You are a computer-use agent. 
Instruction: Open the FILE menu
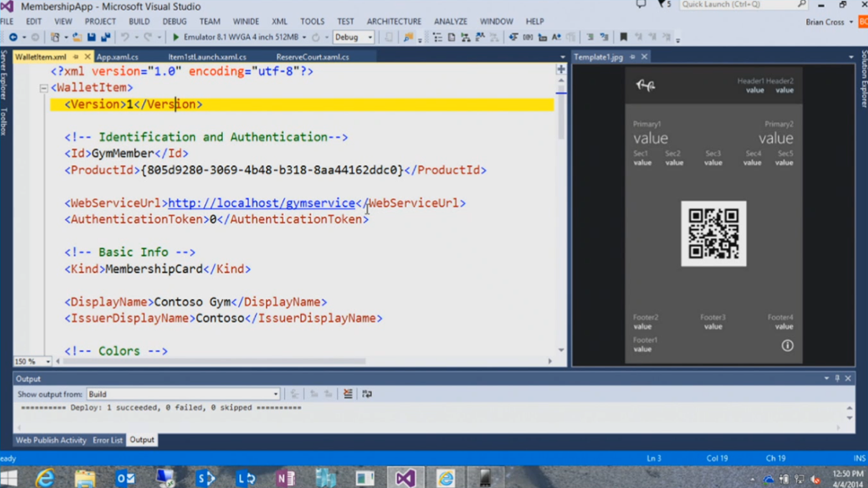[7, 21]
